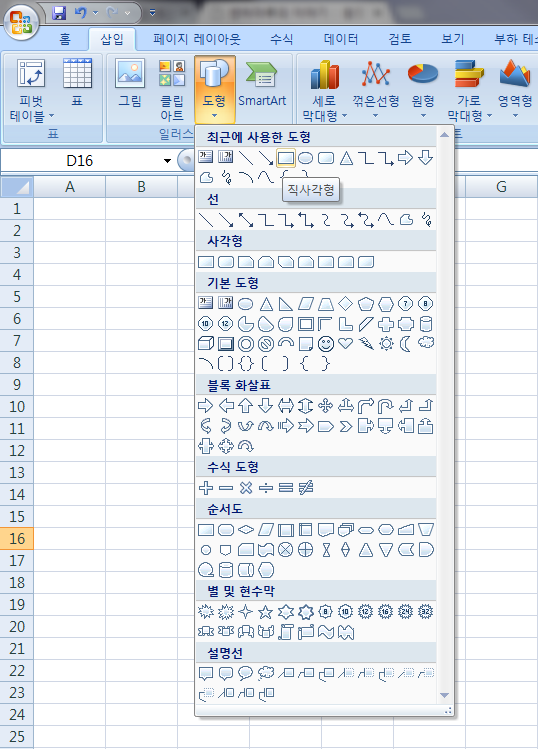Select the curve shape in 선 section
Screen dimensions: 538x749
point(386,220)
